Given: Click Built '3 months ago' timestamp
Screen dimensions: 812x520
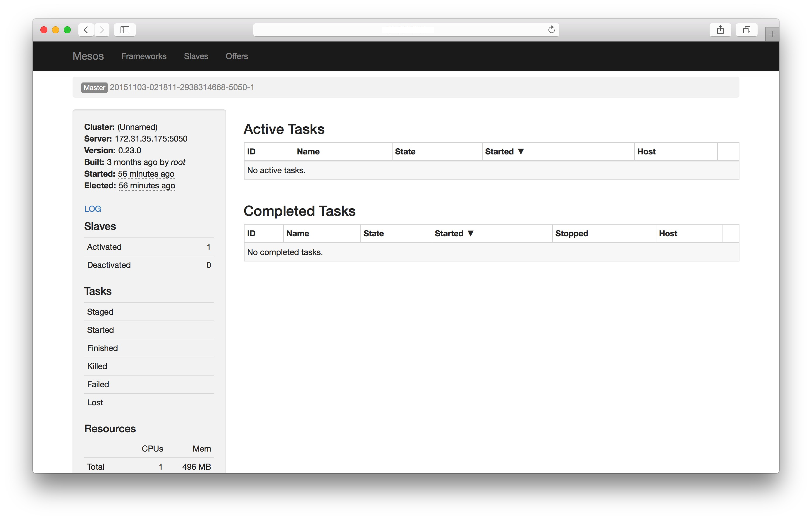Looking at the screenshot, I should tap(132, 162).
